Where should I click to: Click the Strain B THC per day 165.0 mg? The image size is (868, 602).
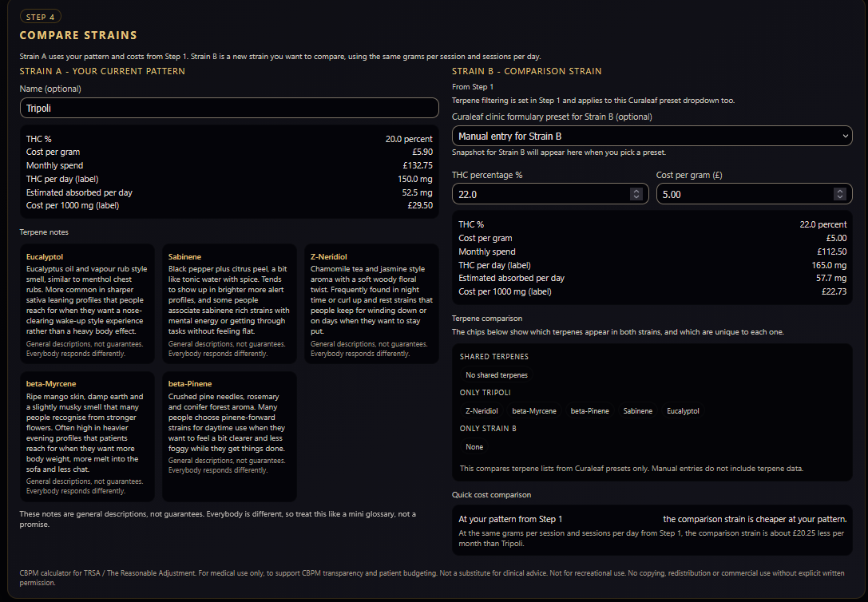point(829,265)
